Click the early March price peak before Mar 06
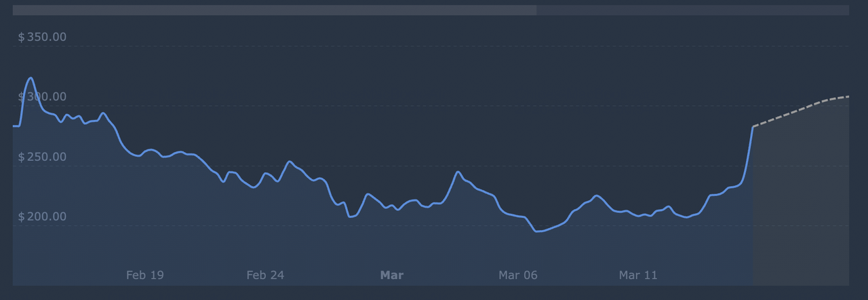The image size is (868, 300). click(x=458, y=172)
